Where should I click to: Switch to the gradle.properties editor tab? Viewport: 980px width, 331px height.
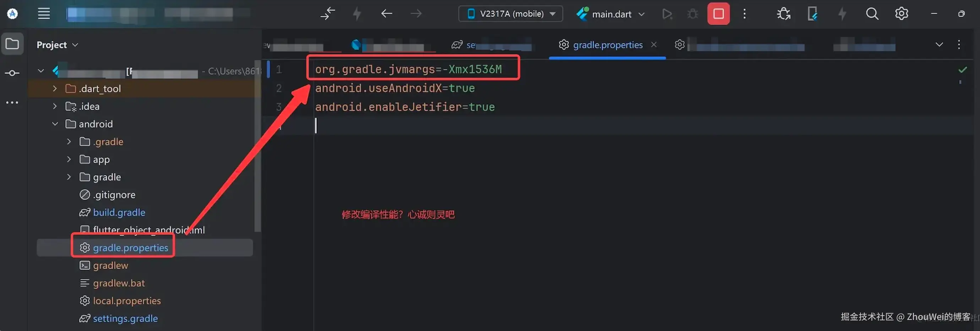(608, 45)
